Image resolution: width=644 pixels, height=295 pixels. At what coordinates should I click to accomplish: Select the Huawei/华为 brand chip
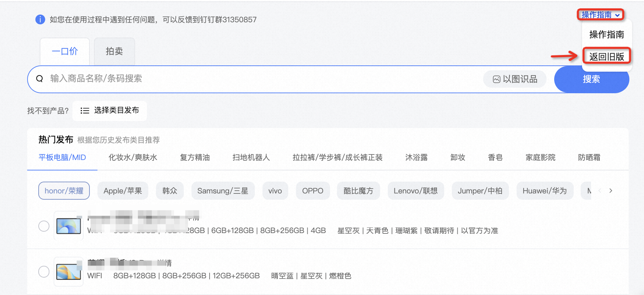point(545,191)
